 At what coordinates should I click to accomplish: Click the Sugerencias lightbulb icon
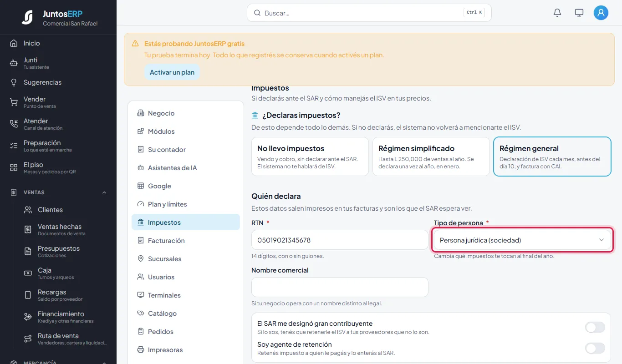tap(14, 82)
